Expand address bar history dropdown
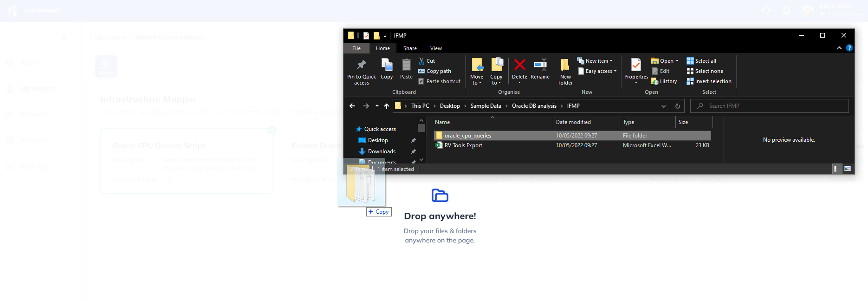The height and width of the screenshot is (301, 868). [664, 106]
